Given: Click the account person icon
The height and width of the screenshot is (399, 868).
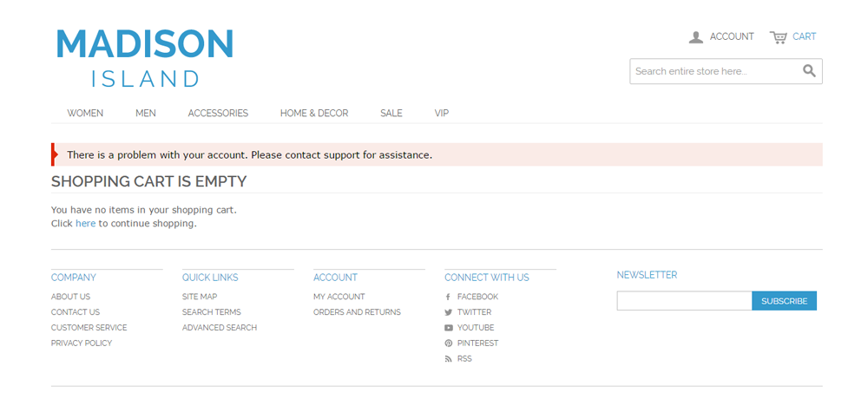Looking at the screenshot, I should pos(695,37).
